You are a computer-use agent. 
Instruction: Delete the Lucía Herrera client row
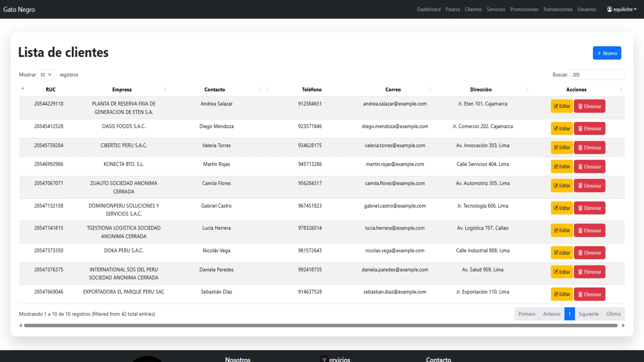point(589,231)
